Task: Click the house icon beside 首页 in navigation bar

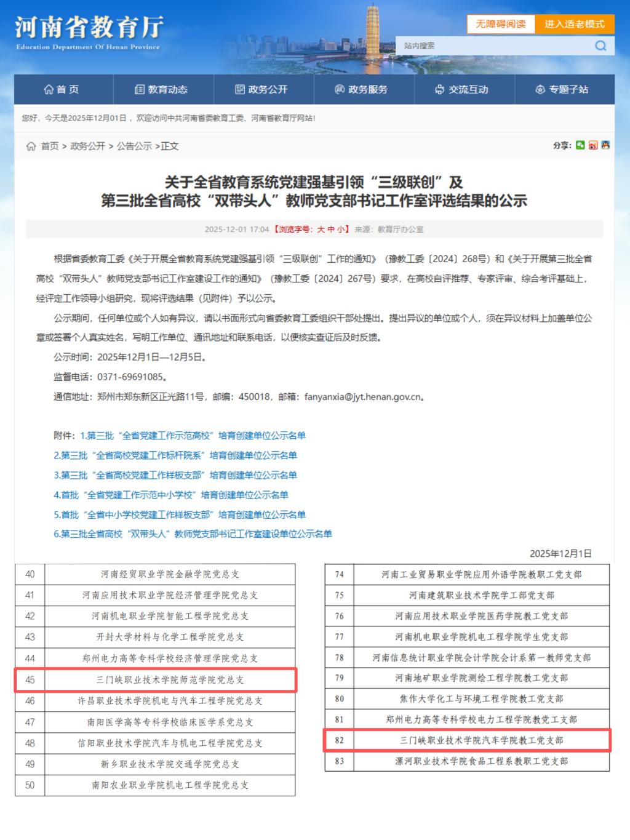Action: coord(49,90)
